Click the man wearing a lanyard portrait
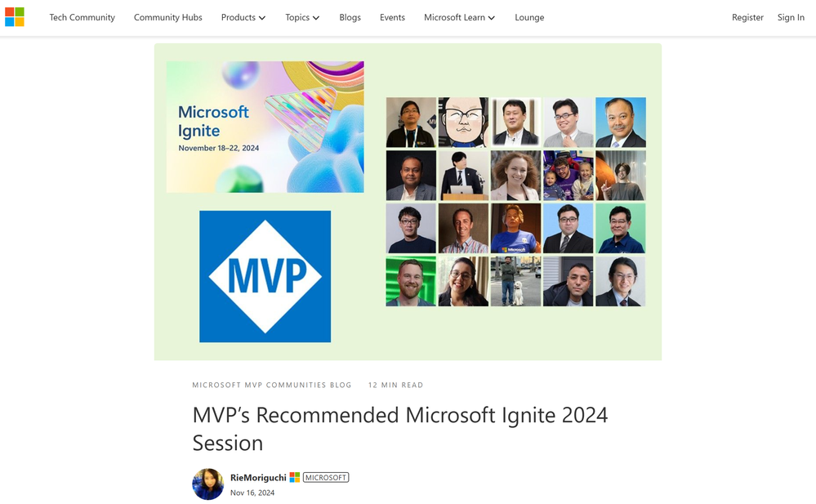The width and height of the screenshot is (816, 504). 411,123
